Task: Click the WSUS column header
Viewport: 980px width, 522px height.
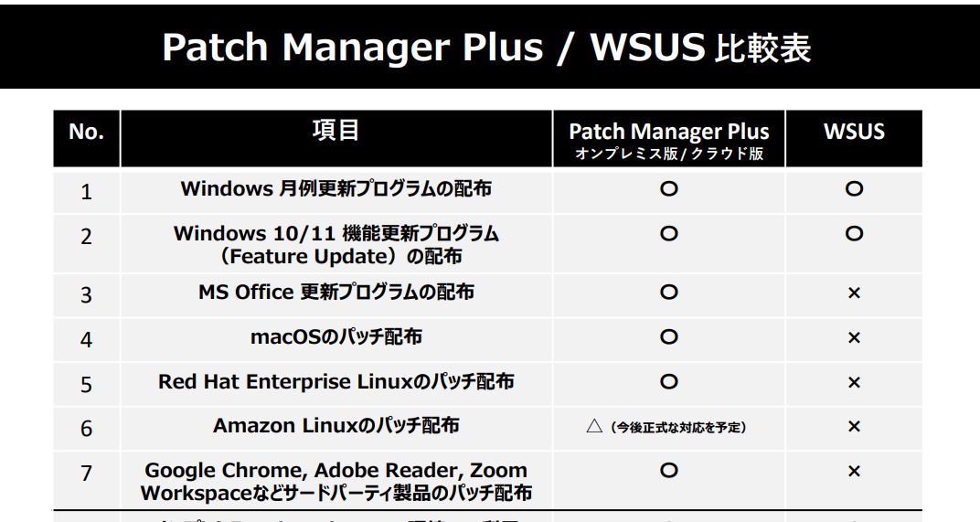Action: click(x=854, y=132)
